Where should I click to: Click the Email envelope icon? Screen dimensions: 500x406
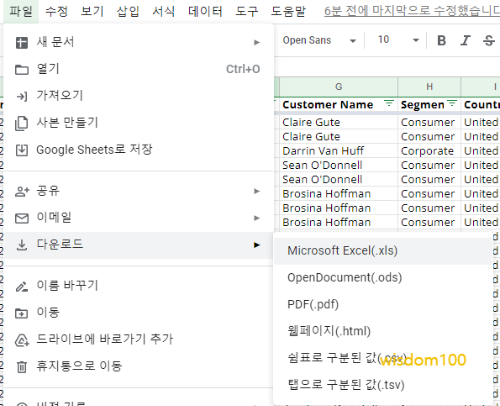pos(22,218)
